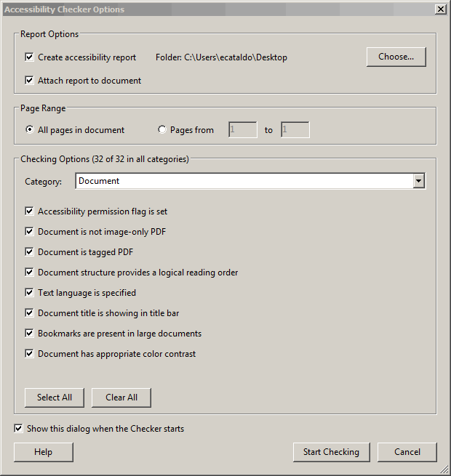451x476 pixels.
Task: Open the Category dropdown arrow
Action: point(418,181)
